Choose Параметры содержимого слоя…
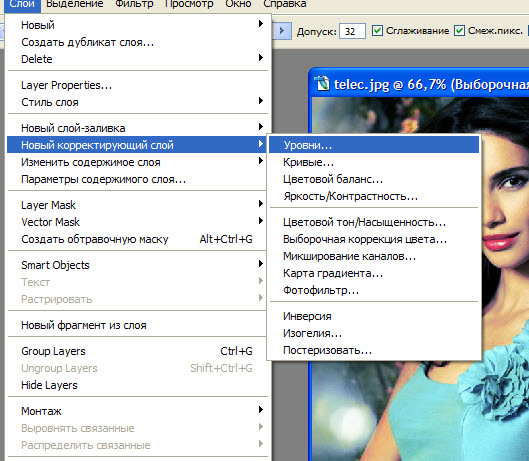The image size is (529, 461). coord(138,179)
